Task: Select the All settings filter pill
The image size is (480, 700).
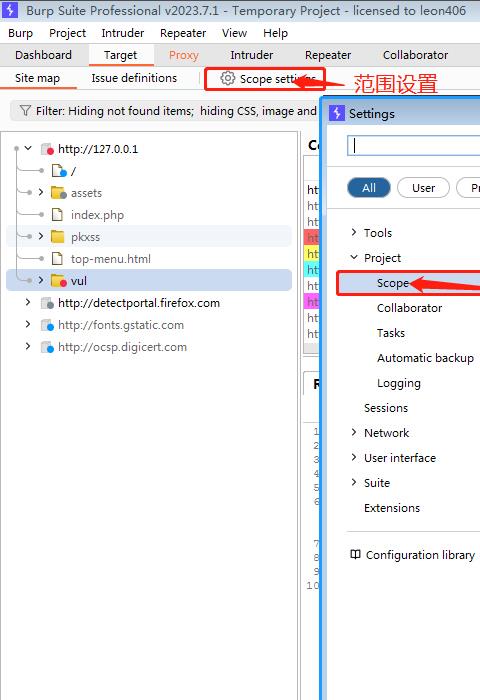Action: click(x=369, y=188)
